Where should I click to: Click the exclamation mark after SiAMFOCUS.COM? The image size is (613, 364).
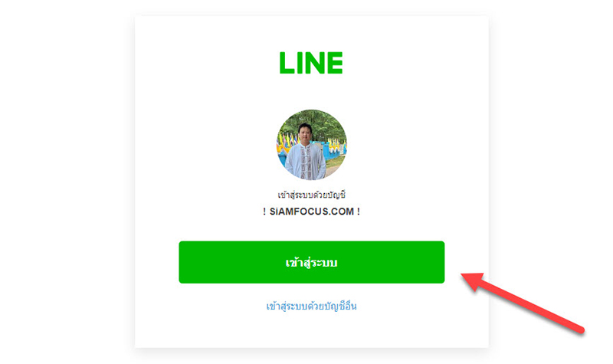(359, 212)
